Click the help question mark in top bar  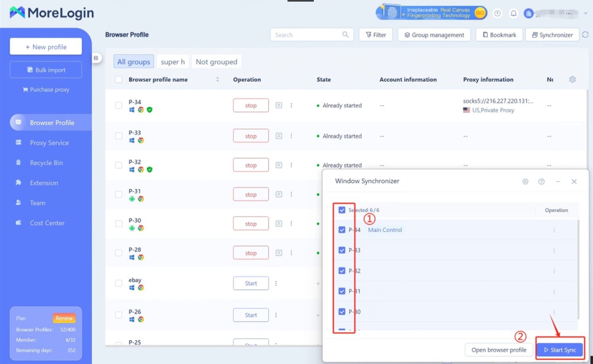tap(497, 13)
